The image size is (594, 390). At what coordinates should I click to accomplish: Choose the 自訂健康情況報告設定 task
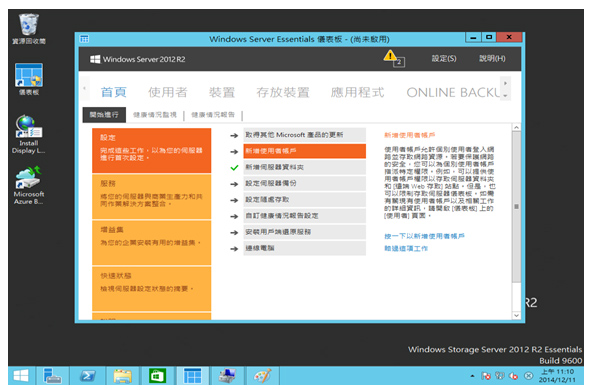[x=305, y=216]
